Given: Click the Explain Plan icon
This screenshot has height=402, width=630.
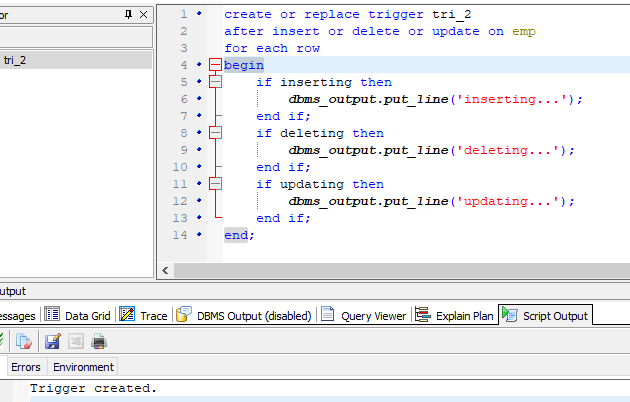Looking at the screenshot, I should tap(423, 314).
